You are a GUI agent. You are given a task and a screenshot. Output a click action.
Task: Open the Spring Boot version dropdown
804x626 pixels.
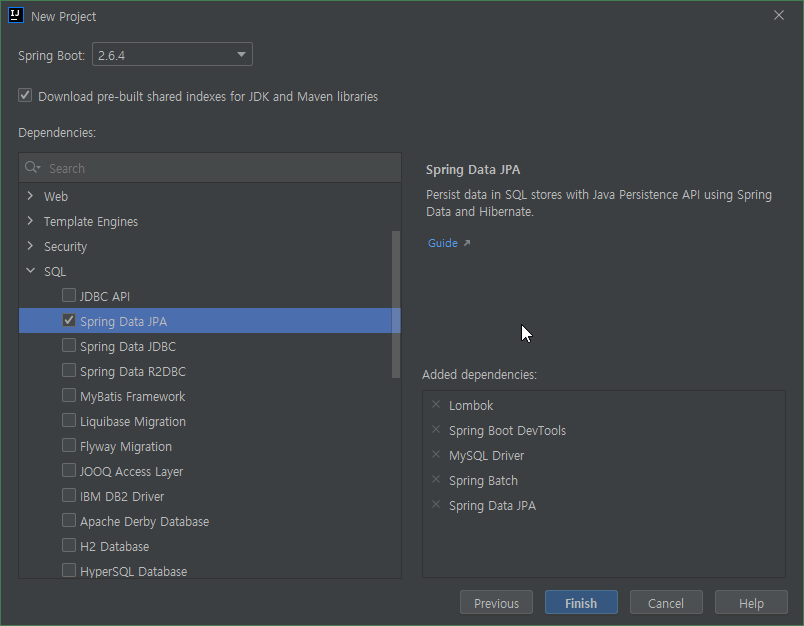(172, 54)
